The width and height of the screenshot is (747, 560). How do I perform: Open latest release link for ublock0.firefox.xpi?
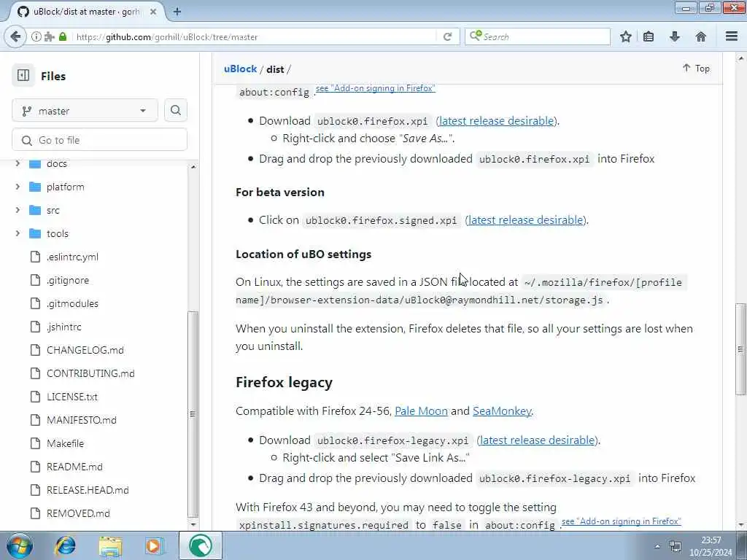[x=496, y=121]
